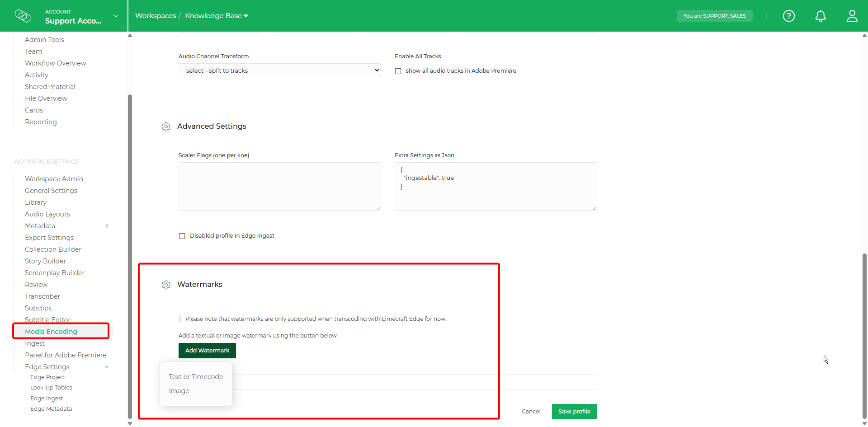Open the help icon in the top bar
Viewport: 868px width, 427px height.
[789, 16]
